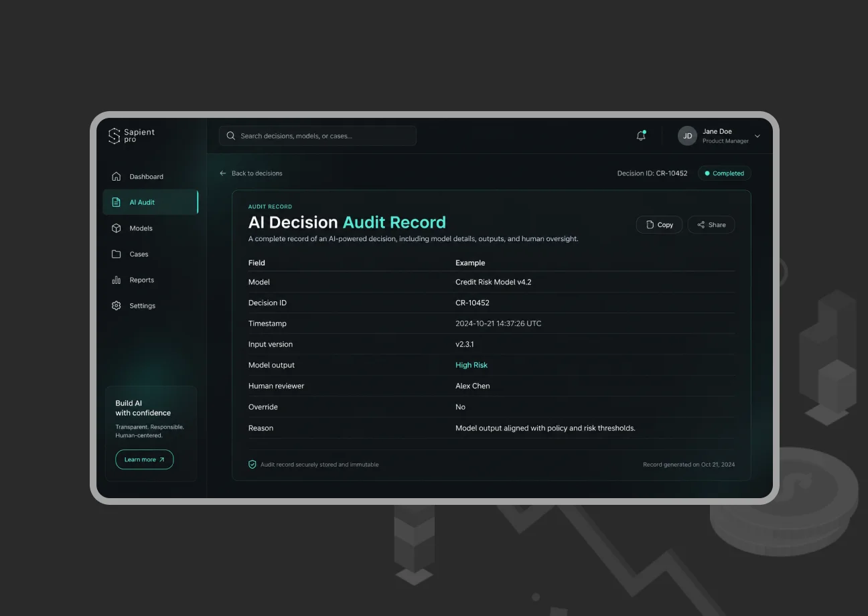The height and width of the screenshot is (616, 868).
Task: Click the Dashboard home icon
Action: (117, 177)
